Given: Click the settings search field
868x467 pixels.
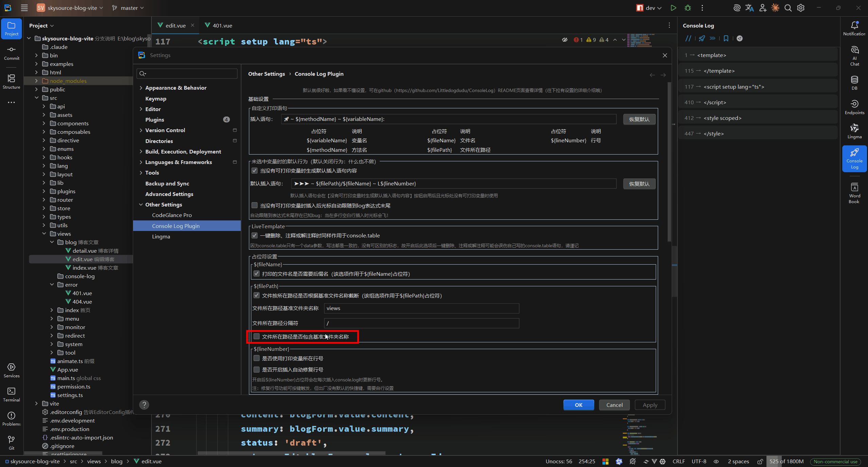Looking at the screenshot, I should click(x=187, y=73).
